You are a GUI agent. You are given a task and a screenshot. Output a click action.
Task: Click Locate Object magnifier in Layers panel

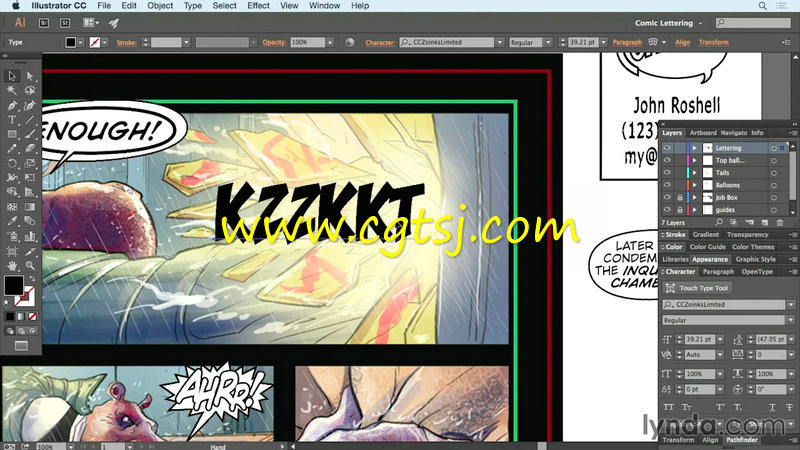point(718,222)
